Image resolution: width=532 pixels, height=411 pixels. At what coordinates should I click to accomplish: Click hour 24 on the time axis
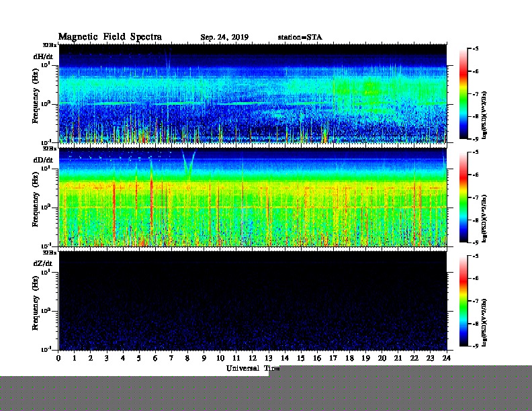pyautogui.click(x=447, y=358)
